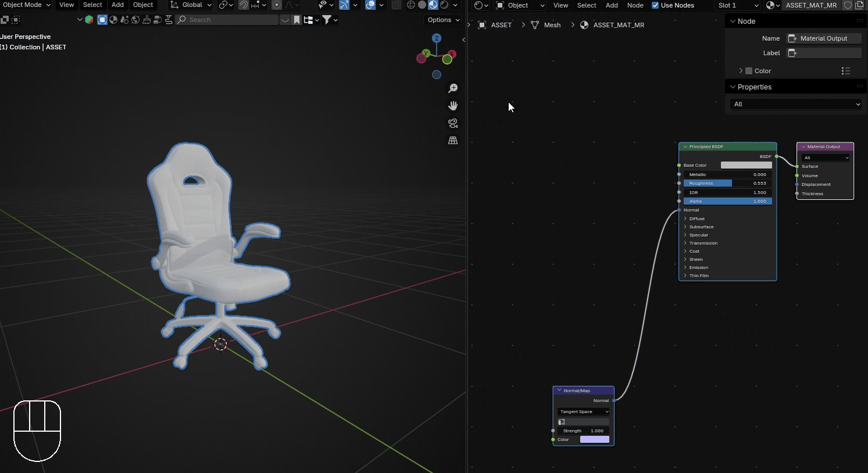
Task: Click the Z axis on navigation gizmo
Action: point(436,38)
